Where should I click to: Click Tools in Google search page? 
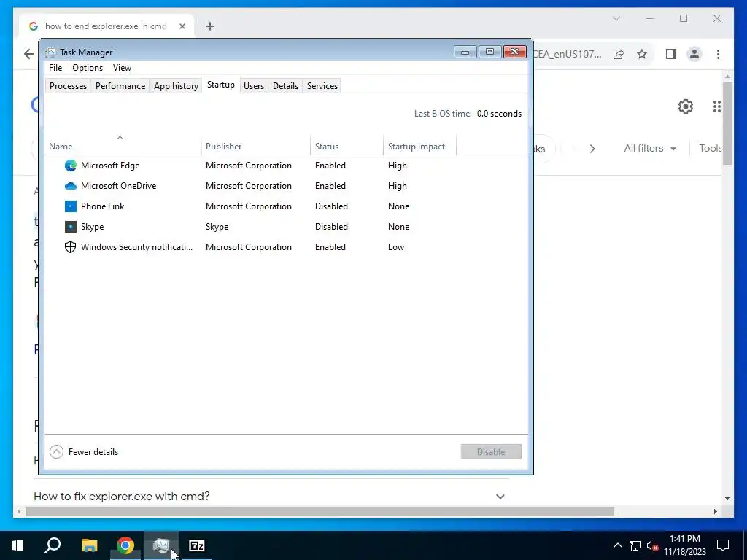pyautogui.click(x=711, y=149)
